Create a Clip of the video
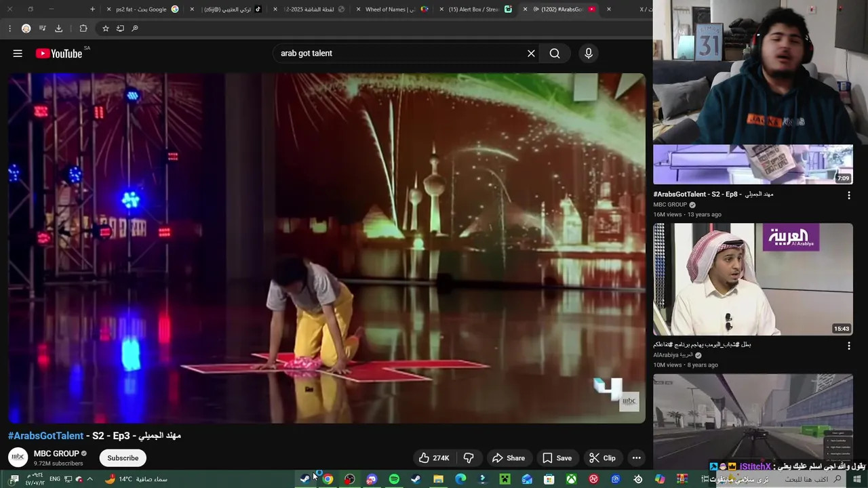 tap(602, 458)
